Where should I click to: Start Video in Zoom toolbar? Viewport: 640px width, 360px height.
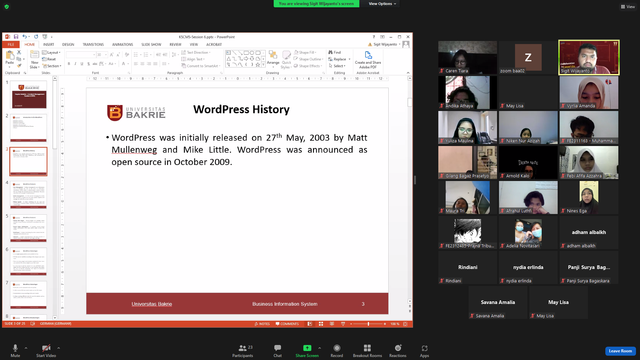(x=46, y=350)
